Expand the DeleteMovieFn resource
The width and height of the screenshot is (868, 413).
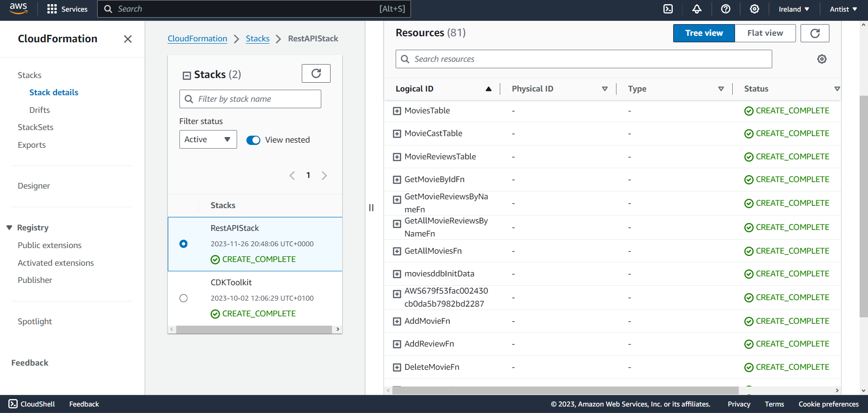point(397,367)
